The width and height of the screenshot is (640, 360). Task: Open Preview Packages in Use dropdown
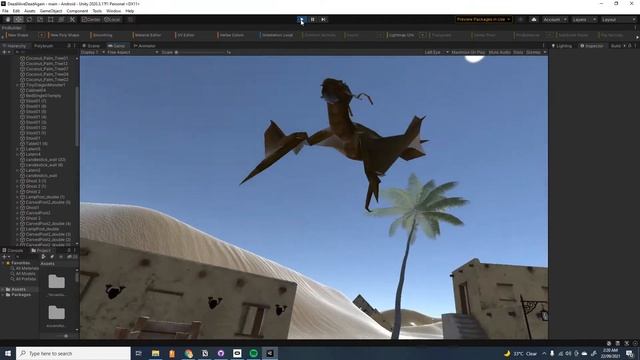[484, 20]
